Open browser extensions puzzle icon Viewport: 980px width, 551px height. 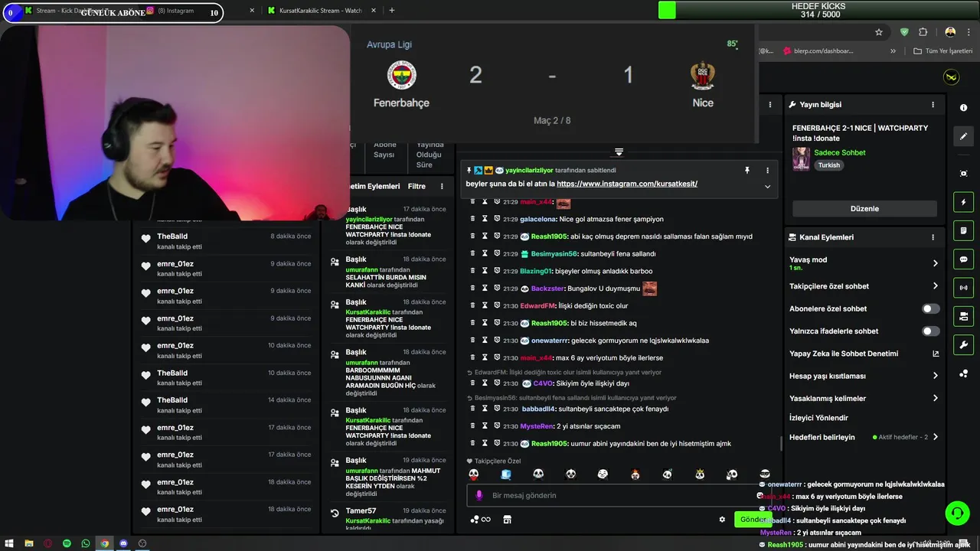[923, 32]
